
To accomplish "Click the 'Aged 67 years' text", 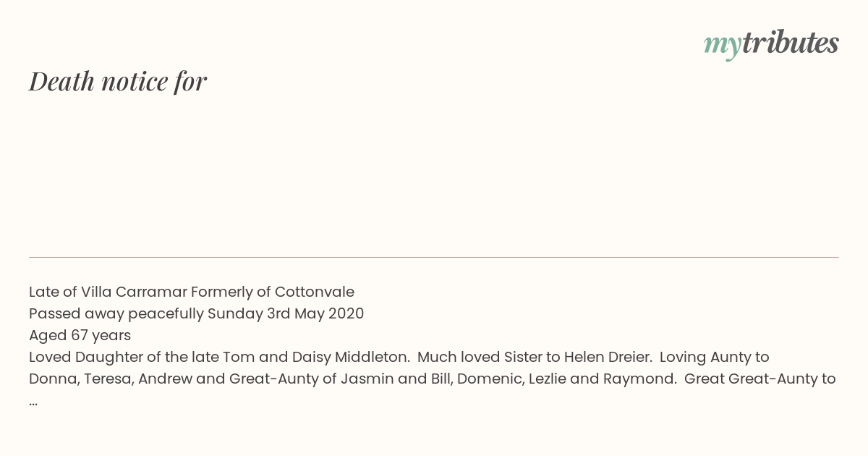I will click(80, 335).
